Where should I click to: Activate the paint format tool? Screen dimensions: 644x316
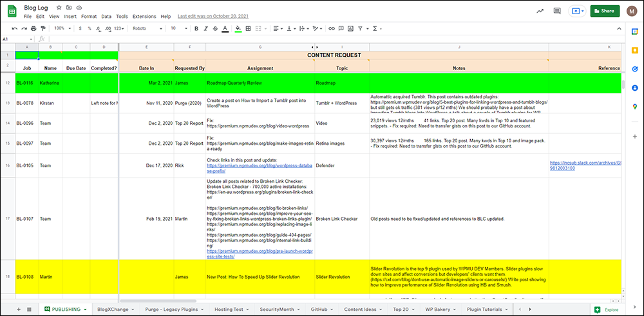coord(43,29)
